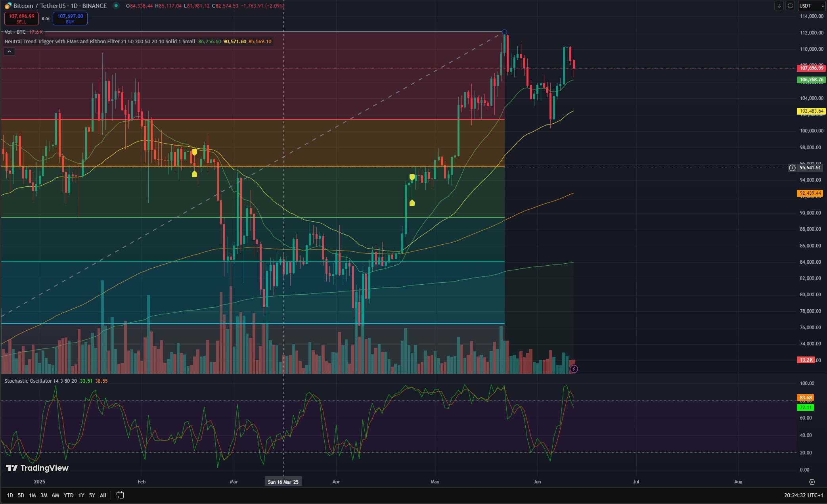Select the 1D time range
This screenshot has height=504, width=827.
pyautogui.click(x=10, y=495)
